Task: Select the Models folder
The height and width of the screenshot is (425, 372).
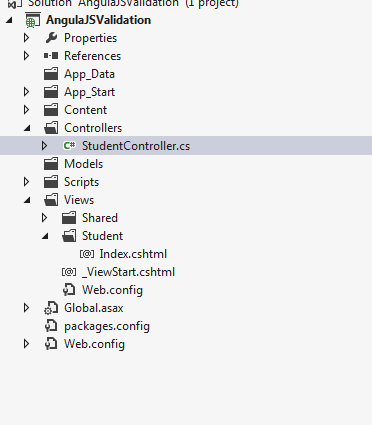Action: pyautogui.click(x=83, y=164)
